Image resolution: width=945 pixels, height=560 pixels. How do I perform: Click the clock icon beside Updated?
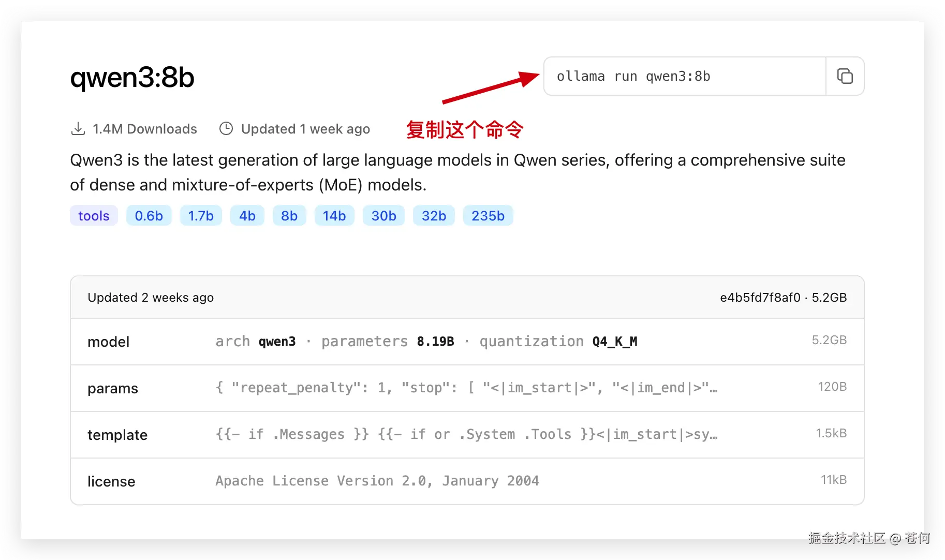pos(226,128)
